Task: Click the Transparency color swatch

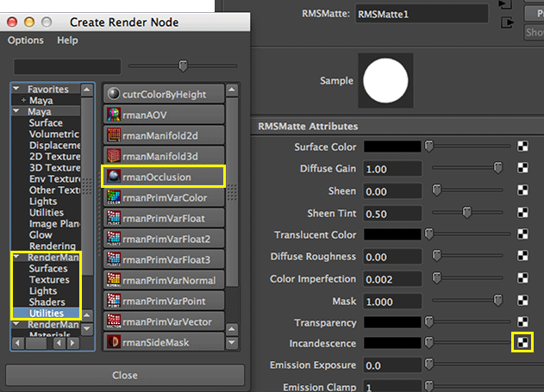Action: click(x=392, y=322)
